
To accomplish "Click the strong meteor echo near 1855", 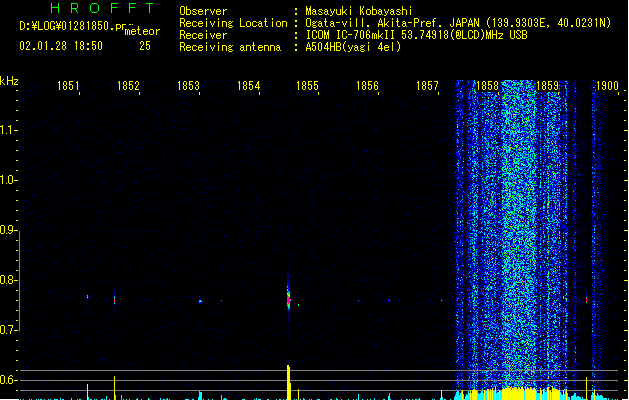I will click(x=288, y=298).
